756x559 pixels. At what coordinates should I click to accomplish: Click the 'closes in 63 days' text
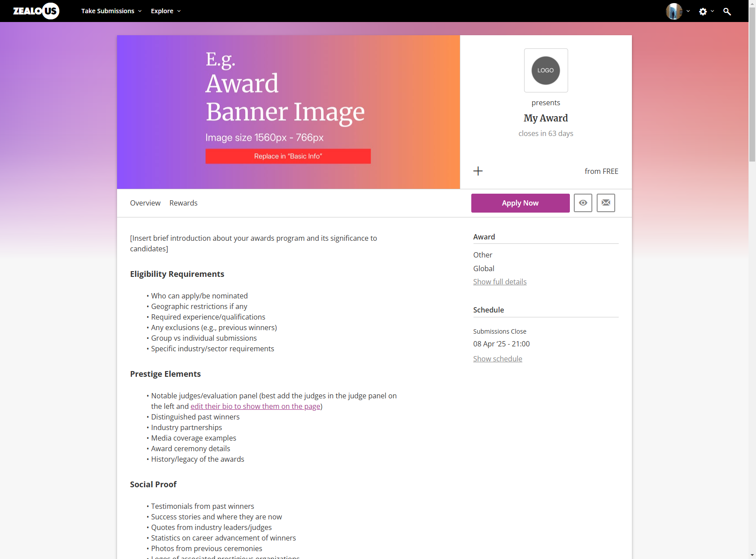tap(546, 133)
